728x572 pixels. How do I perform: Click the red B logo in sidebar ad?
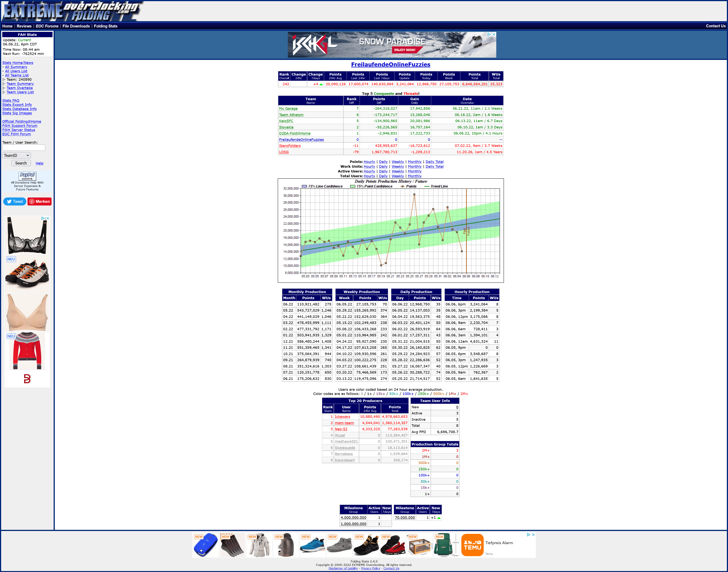[x=27, y=379]
